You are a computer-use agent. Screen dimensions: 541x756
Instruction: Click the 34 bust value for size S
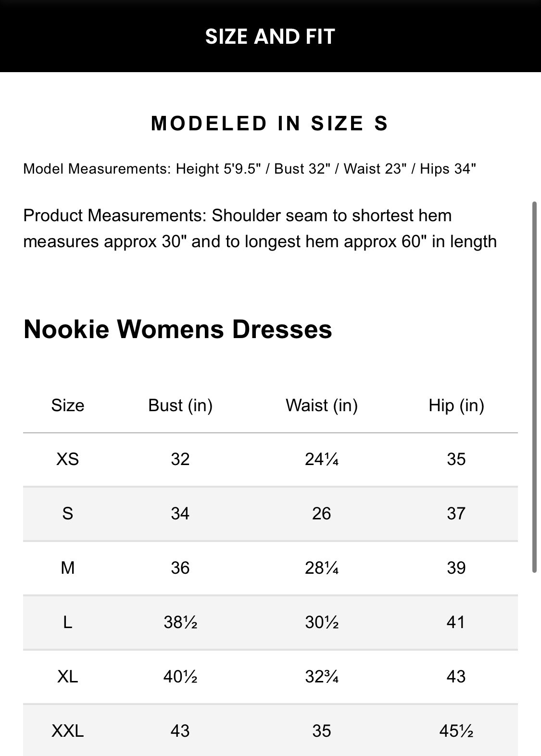(180, 514)
